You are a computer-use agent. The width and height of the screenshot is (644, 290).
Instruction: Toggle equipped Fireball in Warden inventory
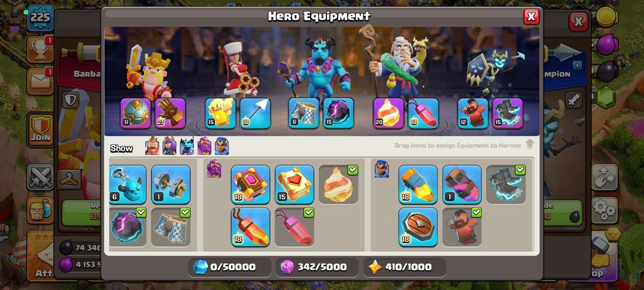[338, 184]
